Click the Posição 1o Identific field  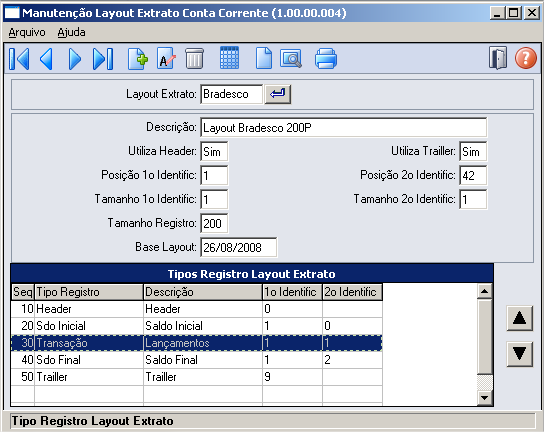pyautogui.click(x=214, y=175)
